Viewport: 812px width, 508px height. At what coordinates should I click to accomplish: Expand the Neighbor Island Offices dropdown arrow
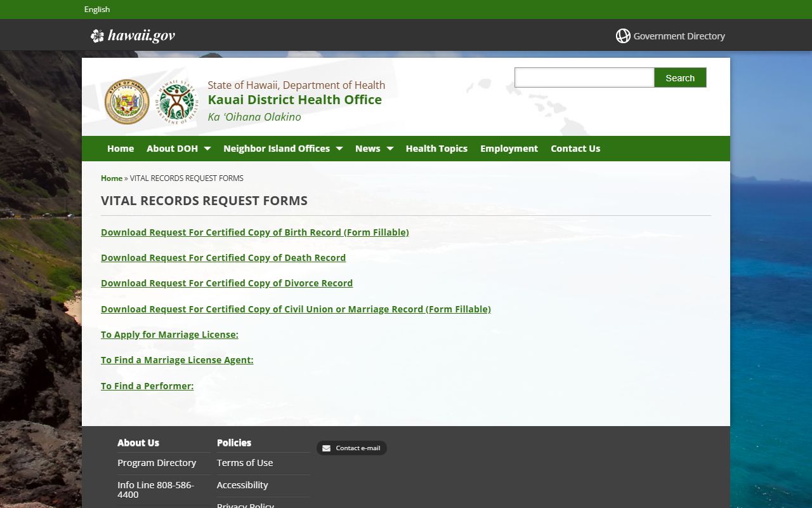click(x=339, y=149)
